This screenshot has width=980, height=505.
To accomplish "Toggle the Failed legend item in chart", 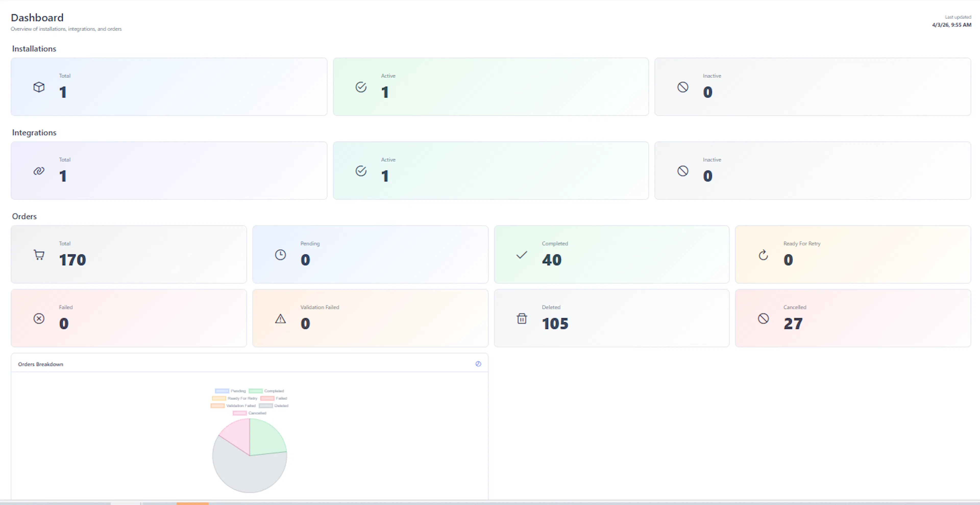I will tap(274, 398).
